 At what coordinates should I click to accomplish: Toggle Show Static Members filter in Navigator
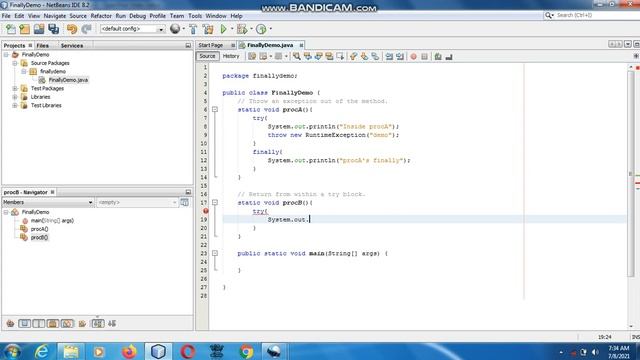click(39, 324)
